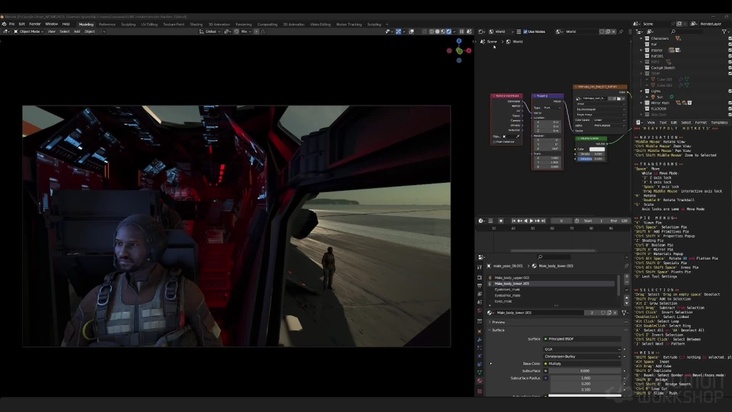Open the GGX distribution dropdown
The height and width of the screenshot is (412, 732).
[583, 349]
